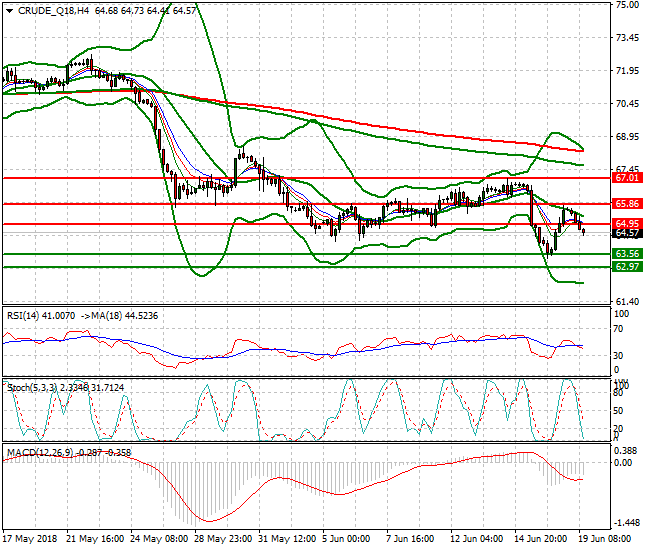Click the 75.00 price scale value
The image size is (650, 550).
coord(628,5)
